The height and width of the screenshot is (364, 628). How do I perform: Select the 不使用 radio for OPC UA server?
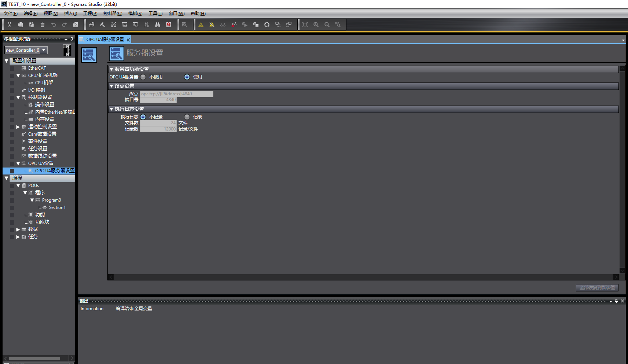pyautogui.click(x=143, y=77)
